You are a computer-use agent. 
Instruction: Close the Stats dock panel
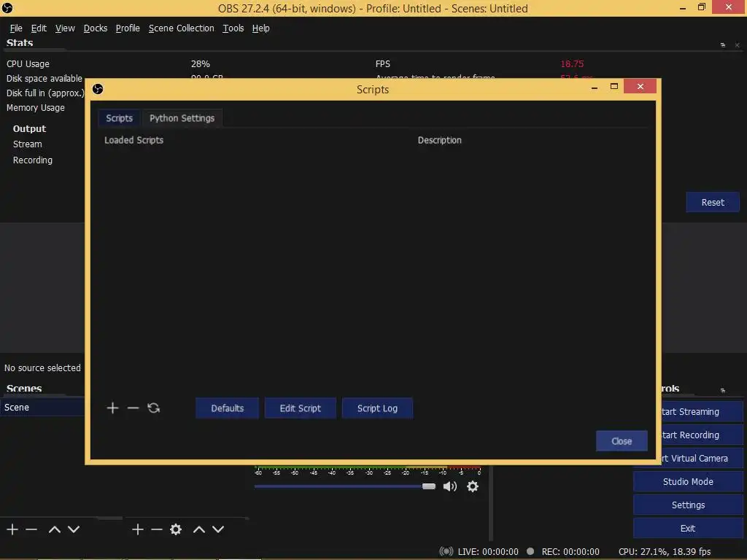click(x=737, y=44)
